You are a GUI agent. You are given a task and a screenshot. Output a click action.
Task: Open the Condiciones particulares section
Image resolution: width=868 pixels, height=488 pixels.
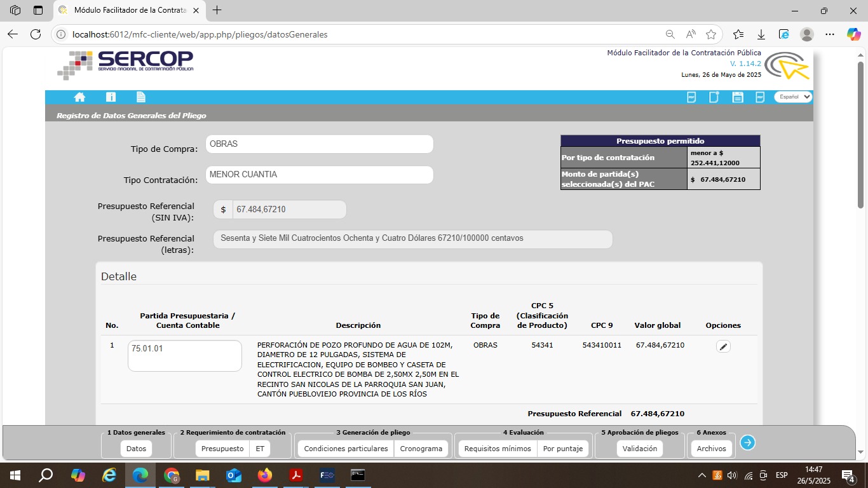coord(346,449)
